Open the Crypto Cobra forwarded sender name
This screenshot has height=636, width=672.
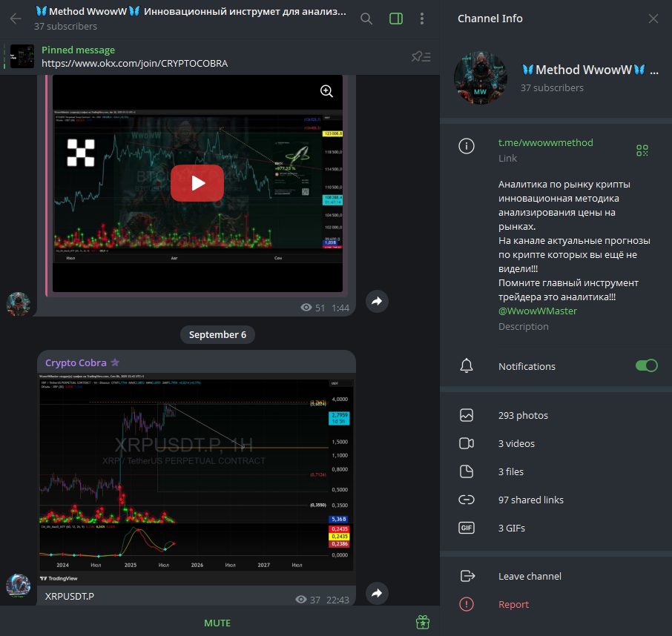(76, 362)
